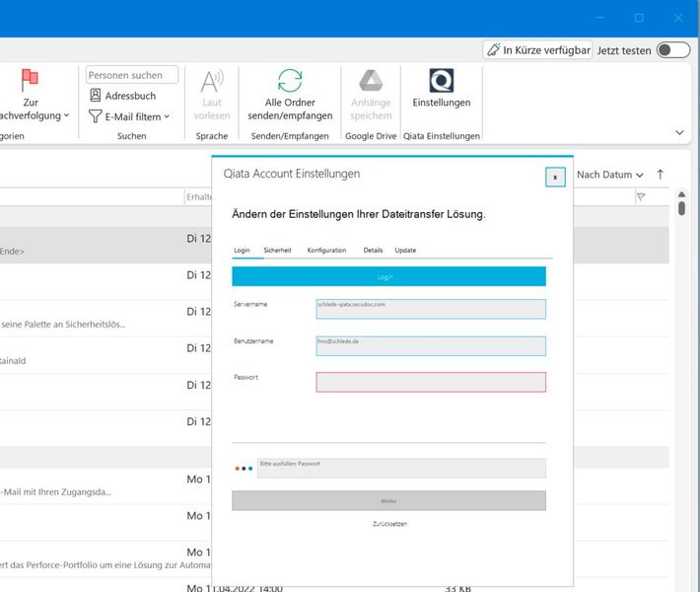
Task: Select the mail row mentioning 'Perforce-Portfolio'
Action: [105, 558]
